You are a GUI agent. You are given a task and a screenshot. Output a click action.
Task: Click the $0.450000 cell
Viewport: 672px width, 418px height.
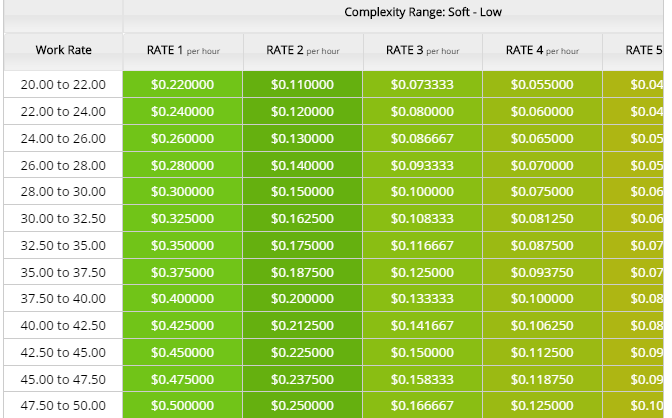183,353
